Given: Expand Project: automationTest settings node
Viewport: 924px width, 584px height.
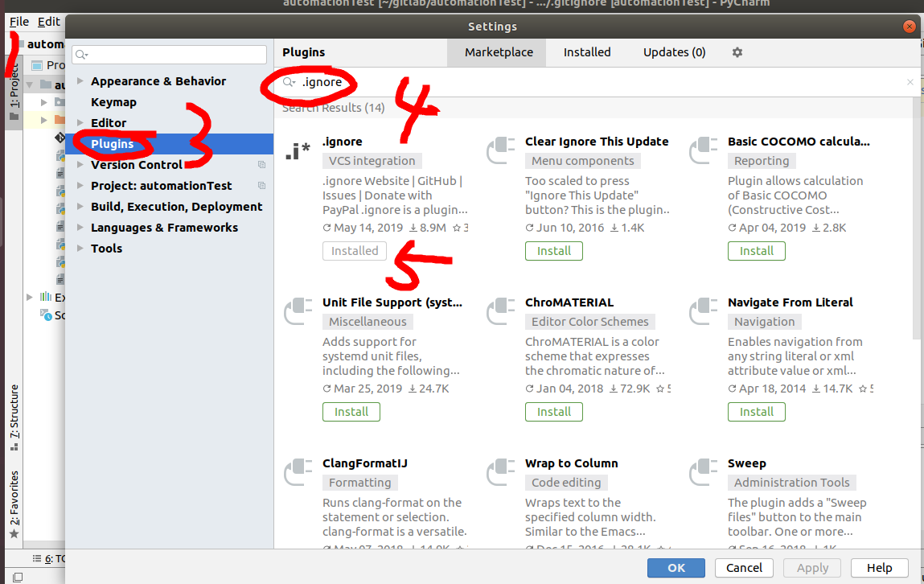Looking at the screenshot, I should click(80, 186).
